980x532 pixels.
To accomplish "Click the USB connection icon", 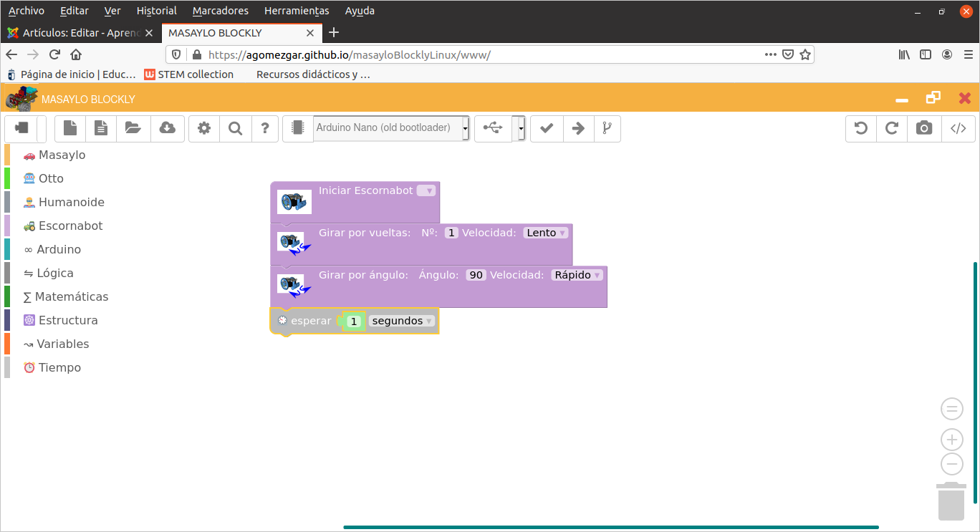I will click(x=493, y=128).
